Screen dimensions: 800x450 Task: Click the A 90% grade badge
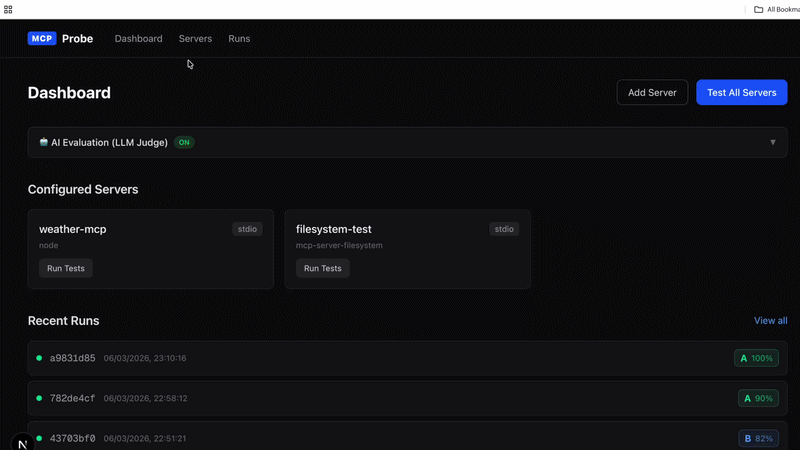(759, 398)
